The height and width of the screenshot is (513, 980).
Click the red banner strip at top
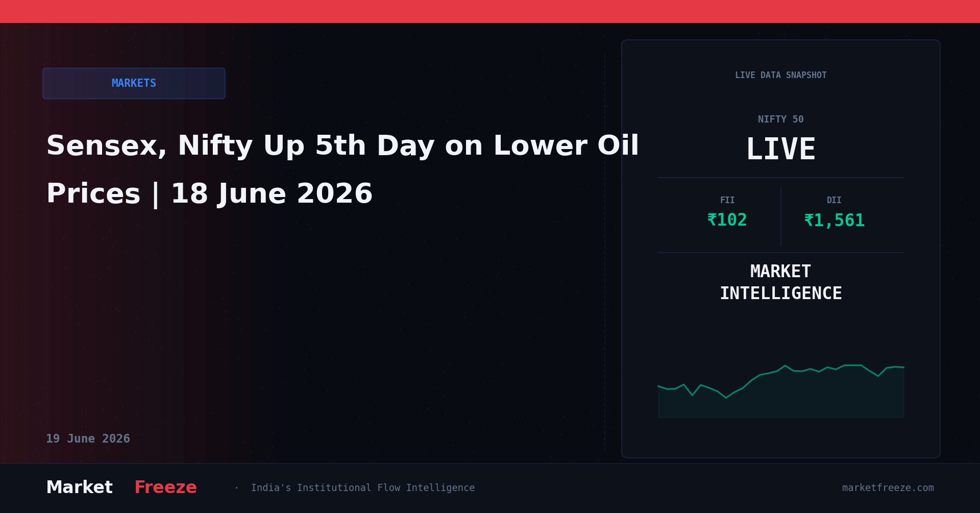pyautogui.click(x=490, y=11)
